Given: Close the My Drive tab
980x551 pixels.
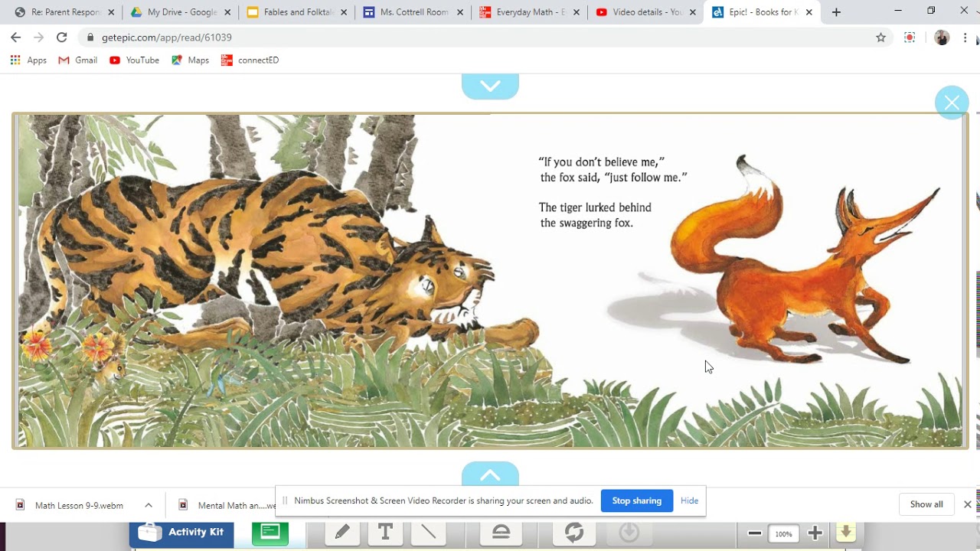Looking at the screenshot, I should (227, 12).
